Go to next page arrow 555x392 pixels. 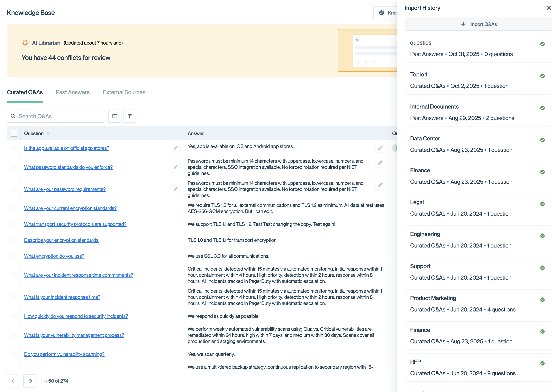pyautogui.click(x=30, y=381)
